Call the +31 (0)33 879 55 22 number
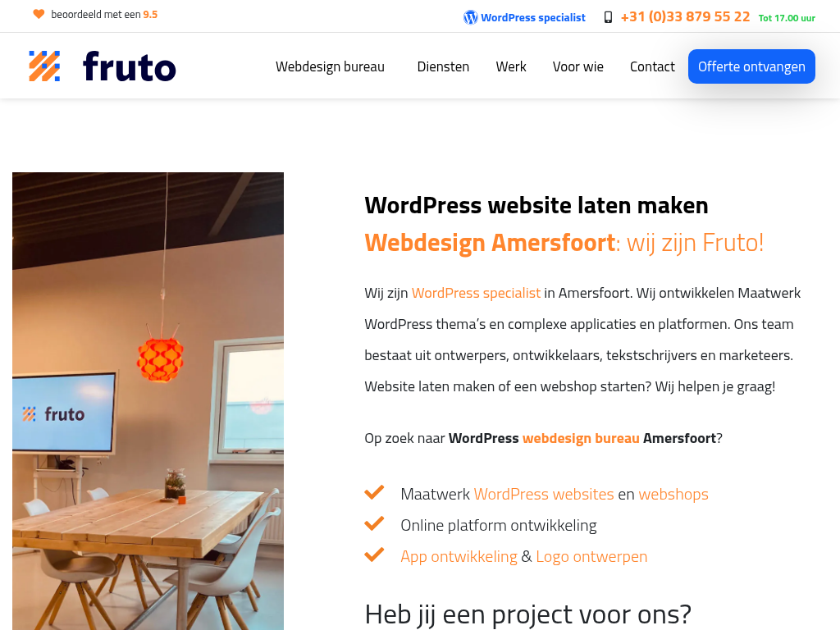The width and height of the screenshot is (840, 630). point(685,17)
